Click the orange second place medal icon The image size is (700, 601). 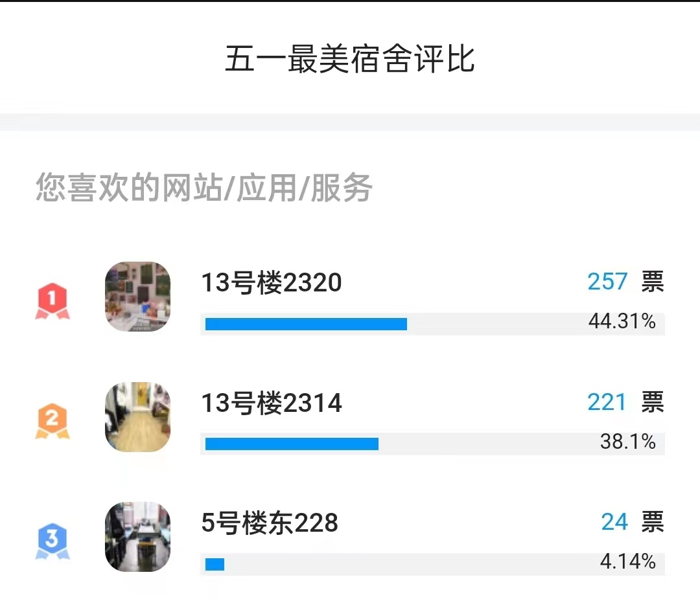tap(52, 421)
